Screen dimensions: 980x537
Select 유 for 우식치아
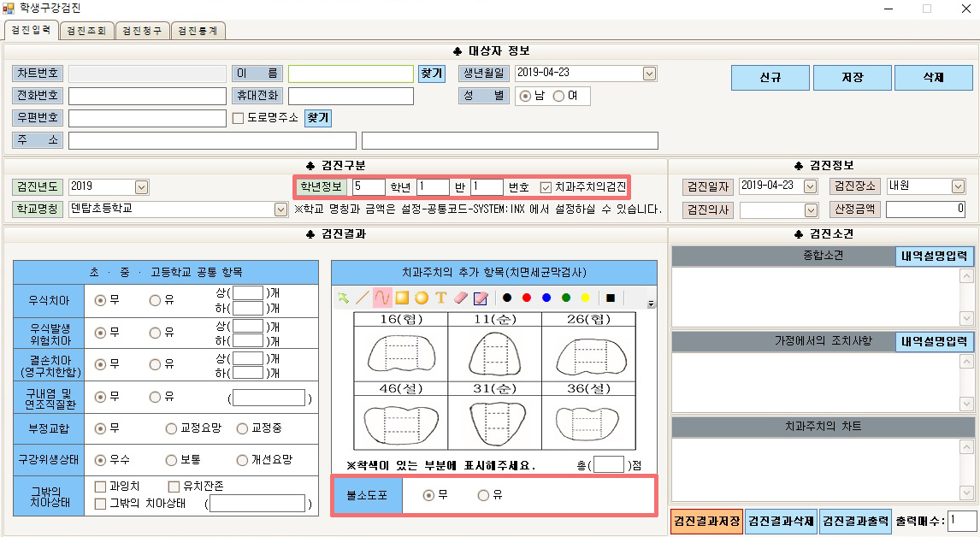pos(155,301)
